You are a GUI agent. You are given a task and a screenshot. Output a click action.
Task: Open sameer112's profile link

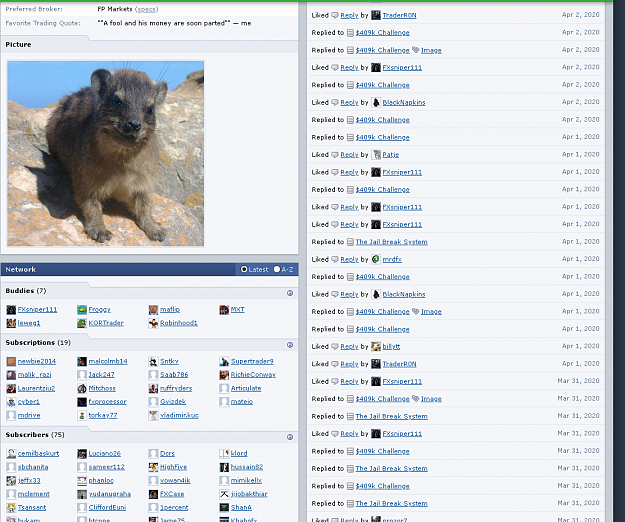pyautogui.click(x=106, y=467)
